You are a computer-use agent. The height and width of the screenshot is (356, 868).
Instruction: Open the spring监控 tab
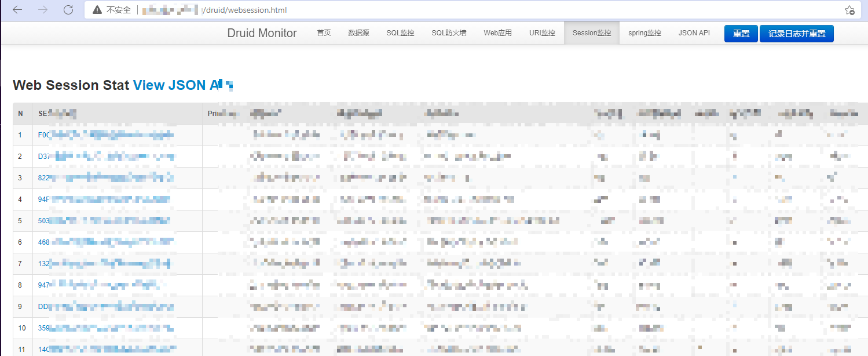point(644,33)
